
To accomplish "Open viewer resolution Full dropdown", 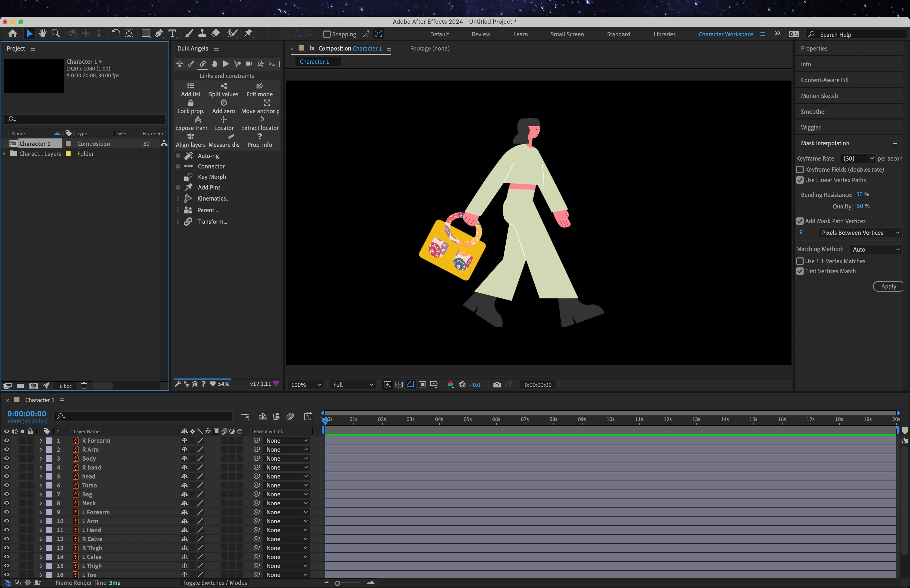I will coord(353,385).
